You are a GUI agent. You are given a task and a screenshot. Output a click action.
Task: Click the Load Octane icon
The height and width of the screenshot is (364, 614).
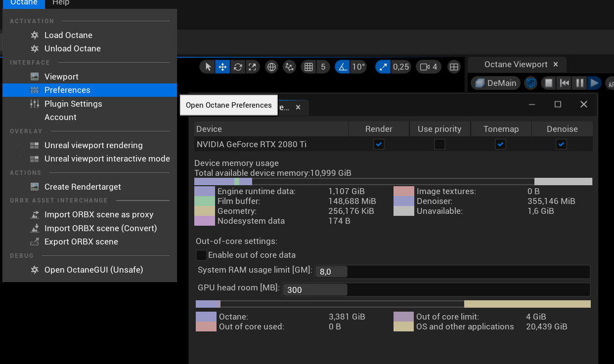35,35
